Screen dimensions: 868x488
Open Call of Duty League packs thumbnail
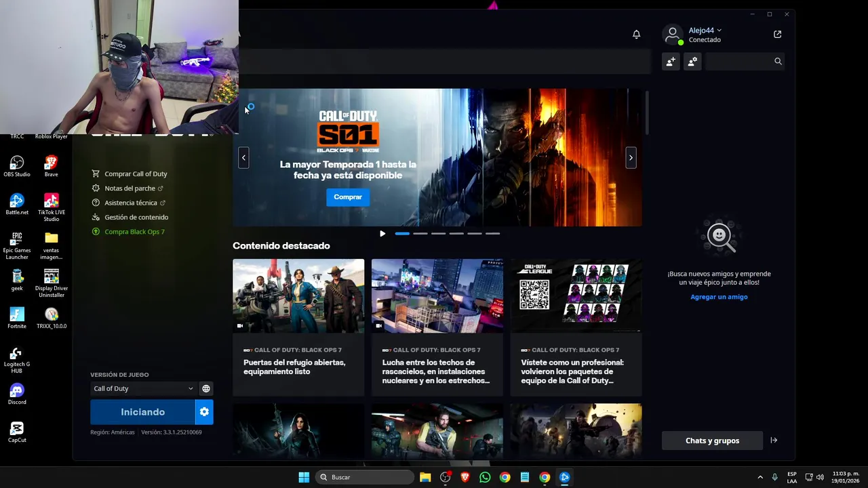coord(576,296)
